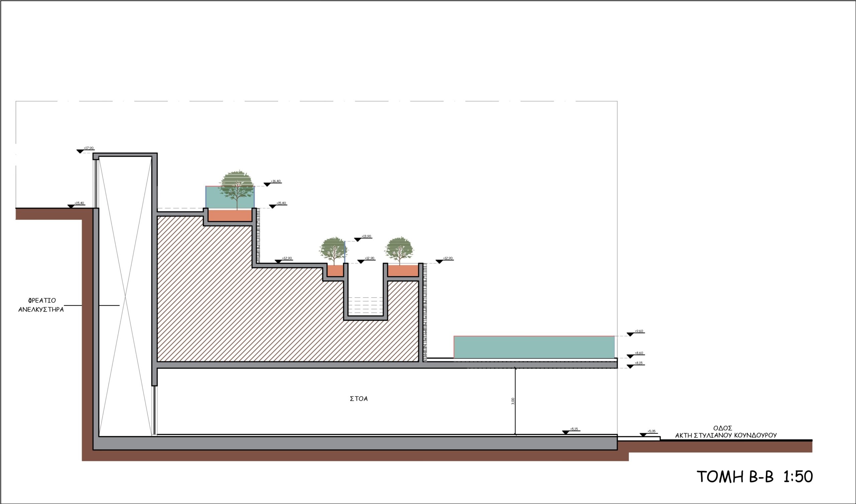
Task: Click the large teal rectangle at +9,60
Action: 534,347
